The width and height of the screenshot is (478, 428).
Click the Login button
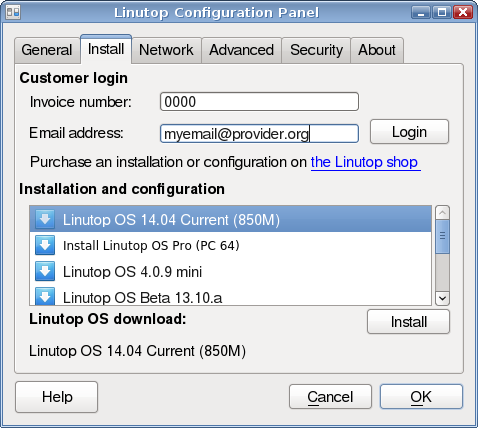point(409,132)
